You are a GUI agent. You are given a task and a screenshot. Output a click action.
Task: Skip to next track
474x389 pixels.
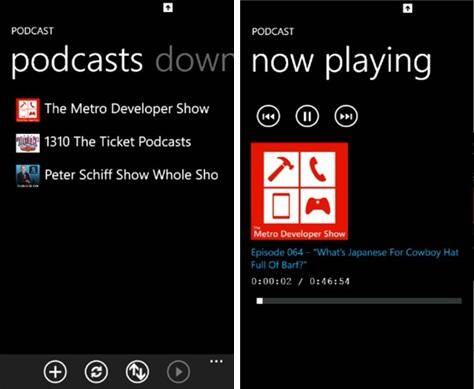pyautogui.click(x=346, y=116)
